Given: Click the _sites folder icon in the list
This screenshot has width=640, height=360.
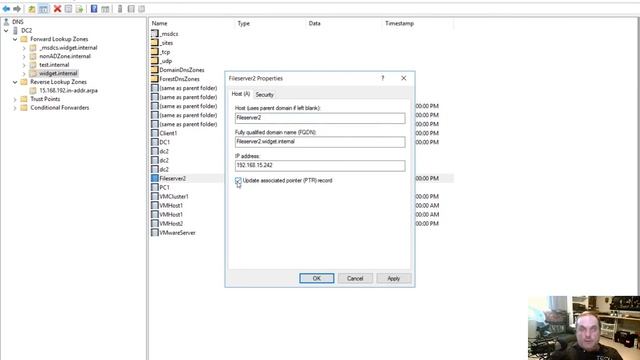Looking at the screenshot, I should click(x=155, y=42).
